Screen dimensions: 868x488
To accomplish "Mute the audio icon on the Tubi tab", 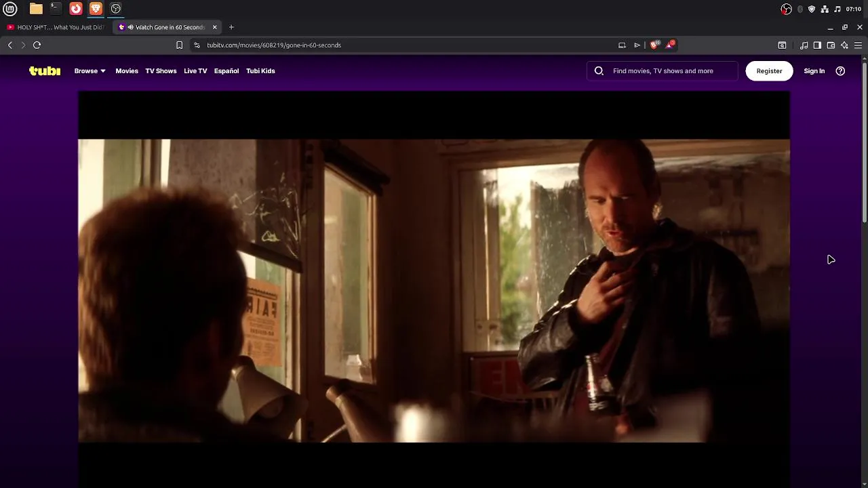I will 130,27.
